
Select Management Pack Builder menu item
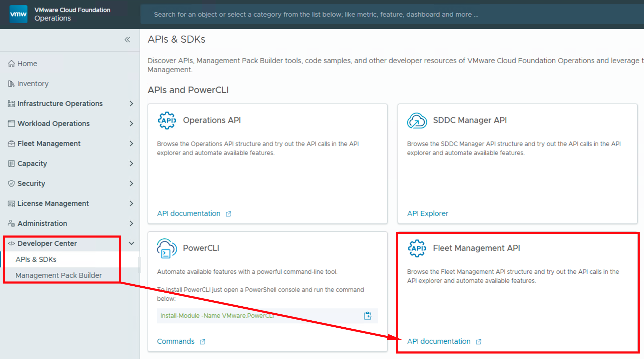(x=58, y=275)
